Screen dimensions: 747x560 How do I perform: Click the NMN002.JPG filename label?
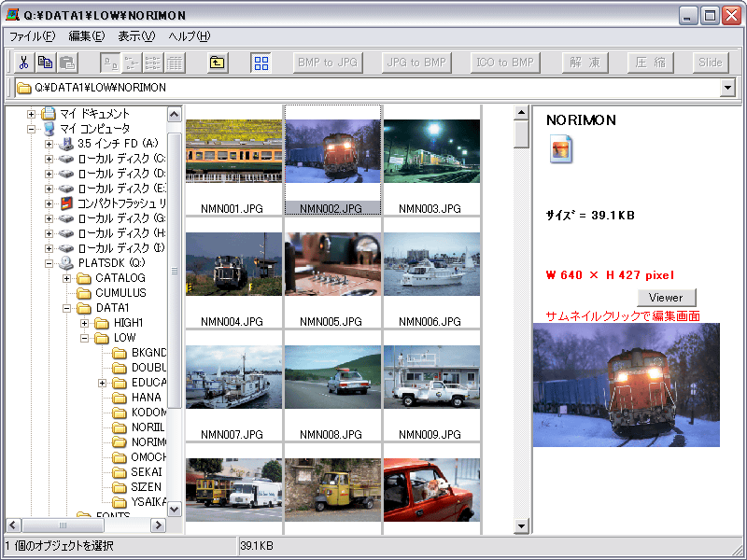[x=331, y=208]
